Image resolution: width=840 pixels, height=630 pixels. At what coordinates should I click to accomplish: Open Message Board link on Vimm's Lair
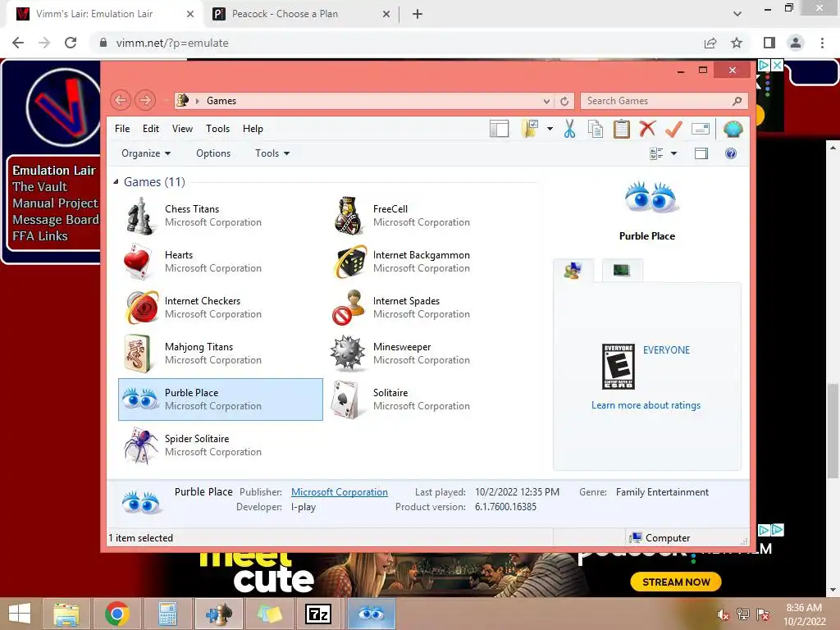point(56,220)
